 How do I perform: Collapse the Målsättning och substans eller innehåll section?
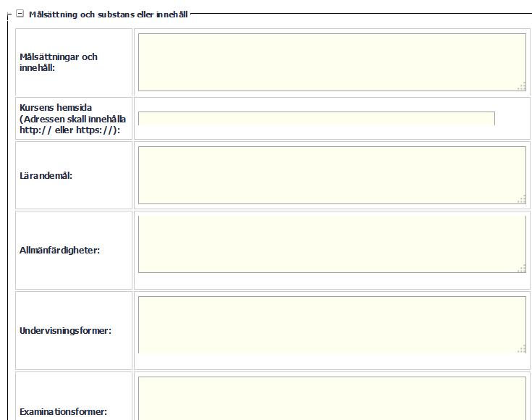coord(20,14)
